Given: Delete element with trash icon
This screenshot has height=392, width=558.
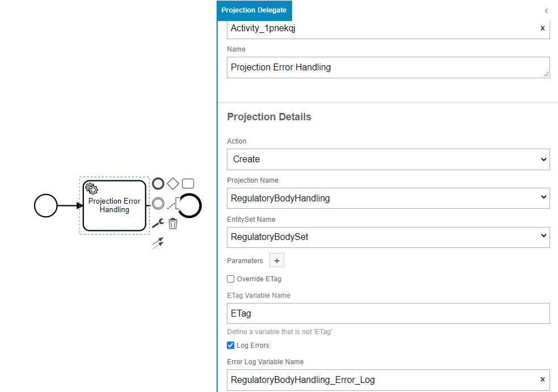Looking at the screenshot, I should [x=173, y=224].
